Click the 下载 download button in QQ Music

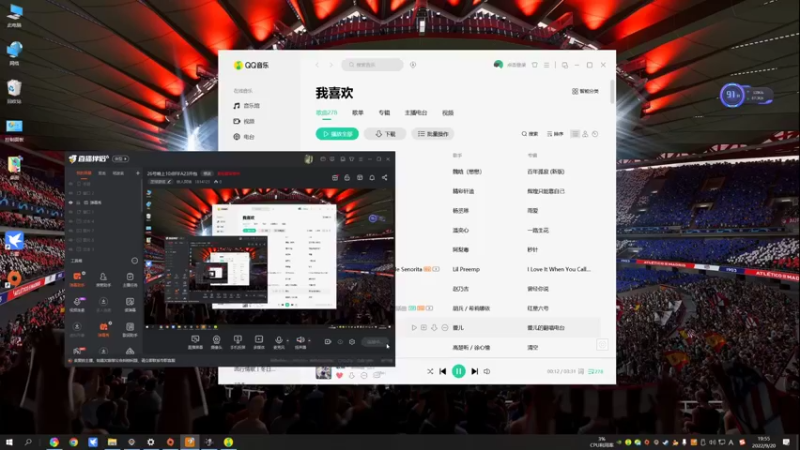[x=385, y=134]
